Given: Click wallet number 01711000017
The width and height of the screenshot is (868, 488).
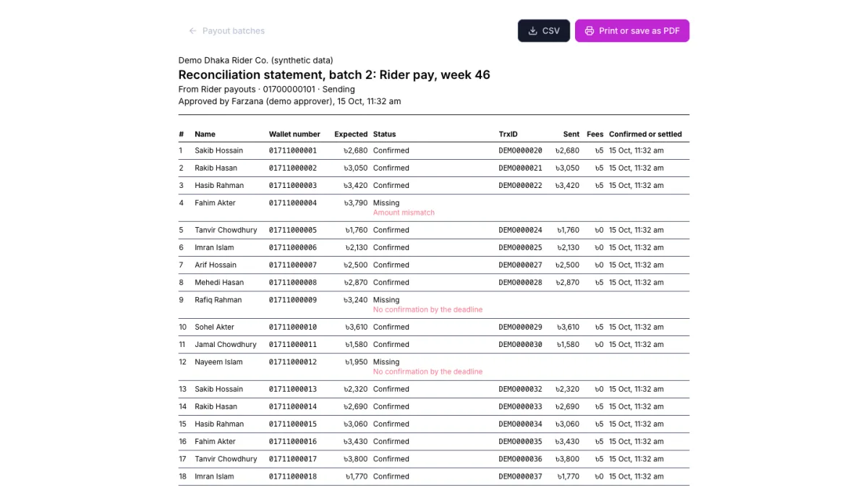Looking at the screenshot, I should (x=293, y=459).
